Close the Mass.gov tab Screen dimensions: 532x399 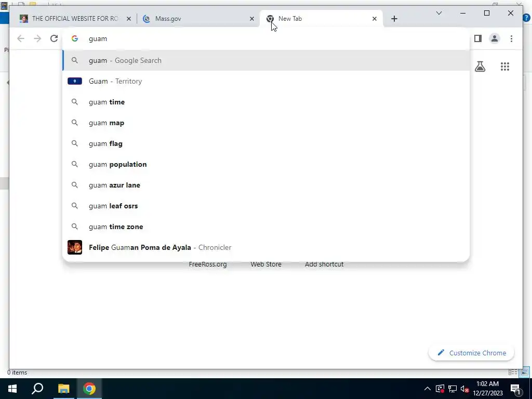[252, 19]
